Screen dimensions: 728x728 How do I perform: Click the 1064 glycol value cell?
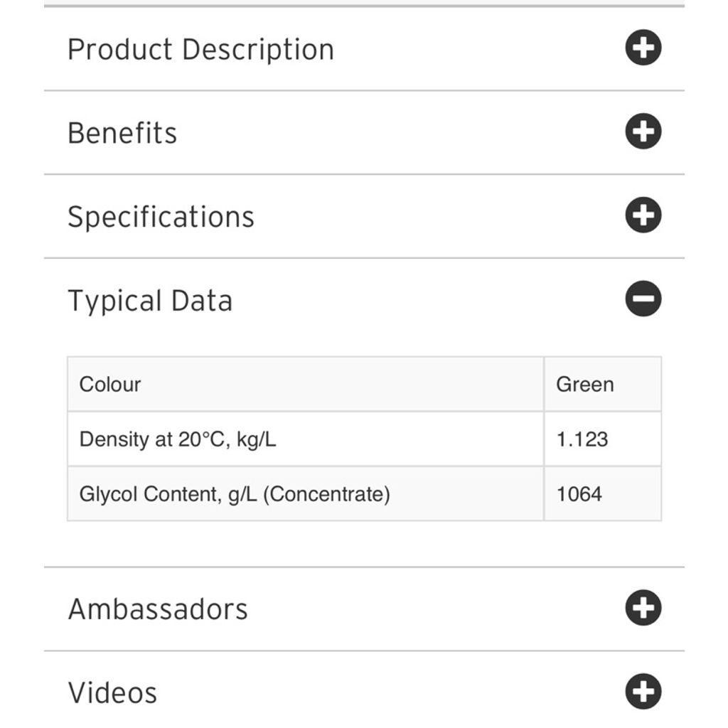[603, 494]
